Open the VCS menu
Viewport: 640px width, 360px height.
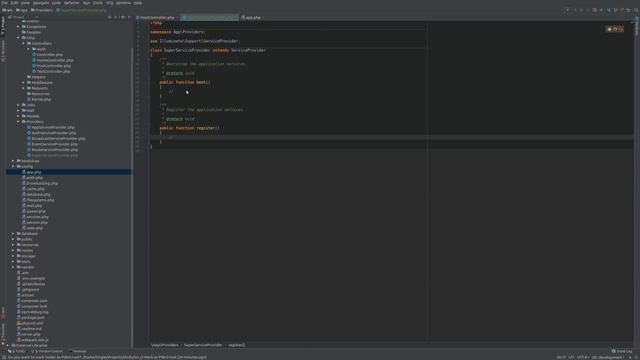[x=109, y=3]
